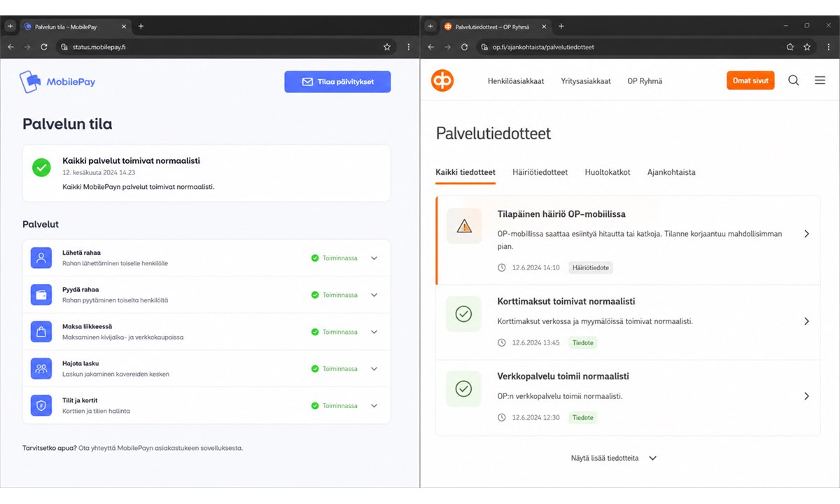This screenshot has width=840, height=504.
Task: Select the Kaikki tiedotteet tab
Action: point(465,172)
